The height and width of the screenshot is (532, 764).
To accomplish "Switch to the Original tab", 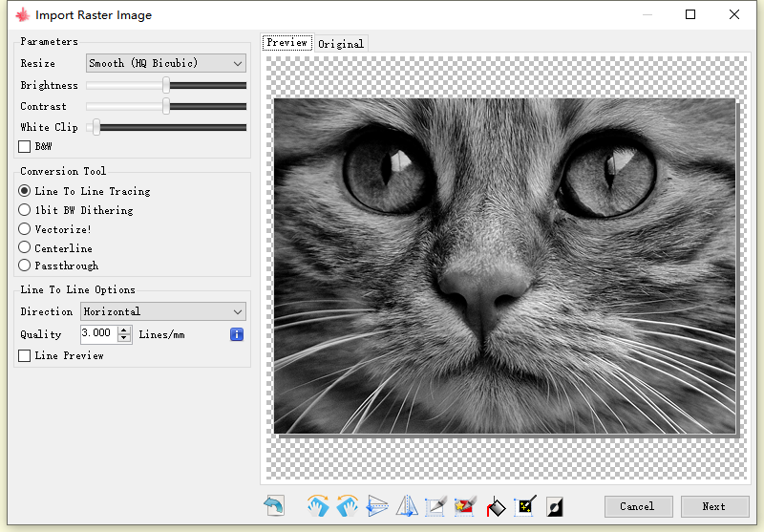I will point(341,44).
